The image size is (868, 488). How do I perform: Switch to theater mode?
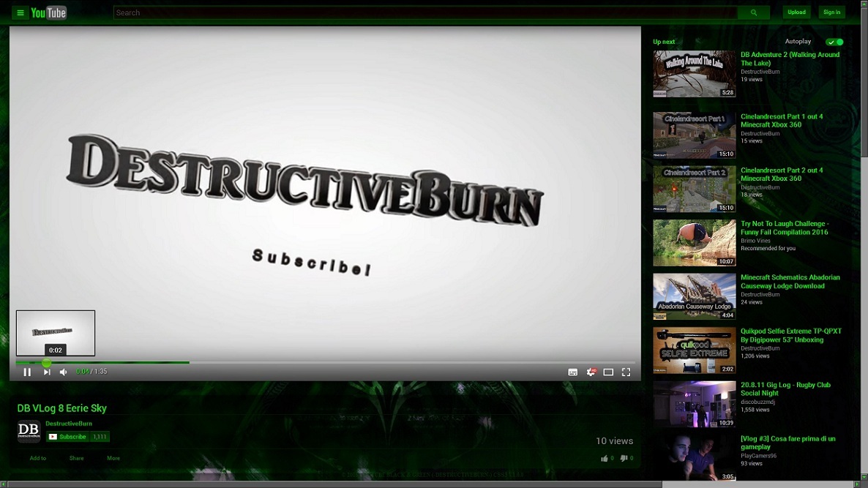[x=608, y=372]
